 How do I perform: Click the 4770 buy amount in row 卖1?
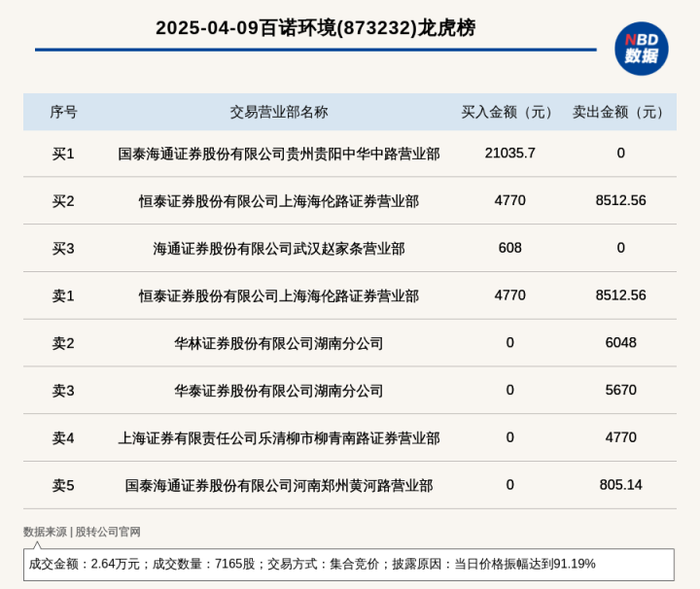point(510,294)
